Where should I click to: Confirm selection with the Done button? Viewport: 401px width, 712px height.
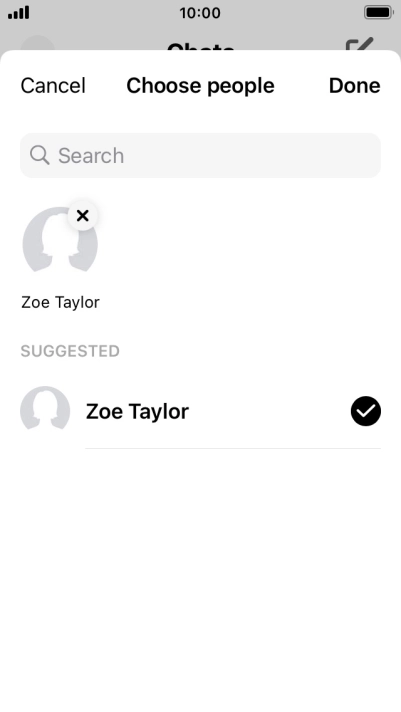355,85
